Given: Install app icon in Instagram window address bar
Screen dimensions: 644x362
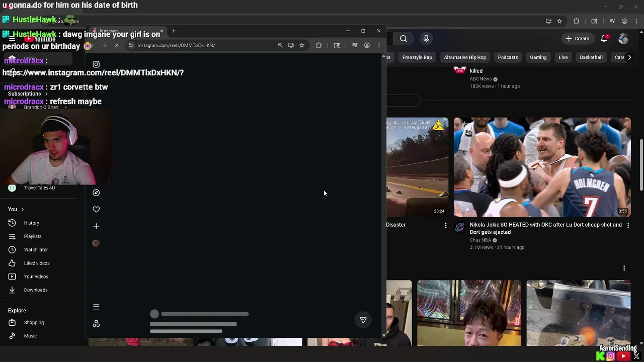Looking at the screenshot, I should (291, 45).
